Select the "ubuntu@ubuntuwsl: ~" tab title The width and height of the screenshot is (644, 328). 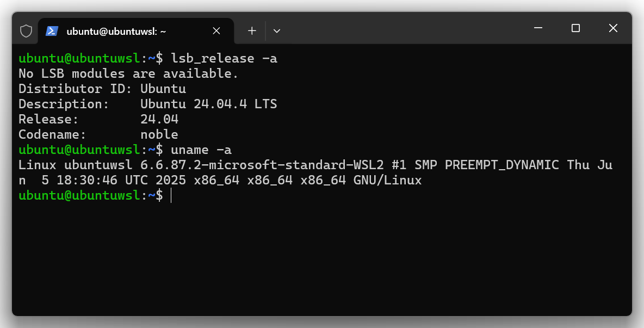(116, 31)
